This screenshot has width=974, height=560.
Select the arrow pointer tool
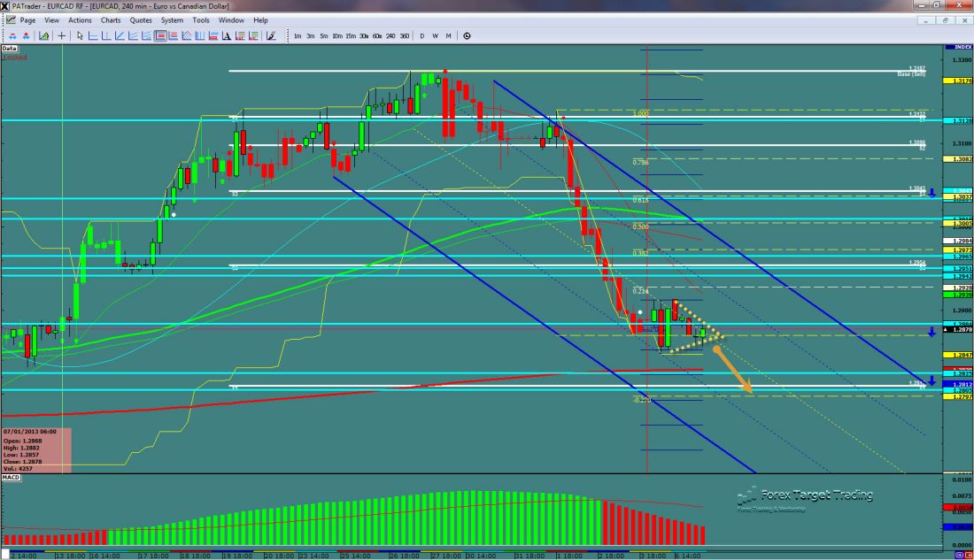(x=80, y=35)
